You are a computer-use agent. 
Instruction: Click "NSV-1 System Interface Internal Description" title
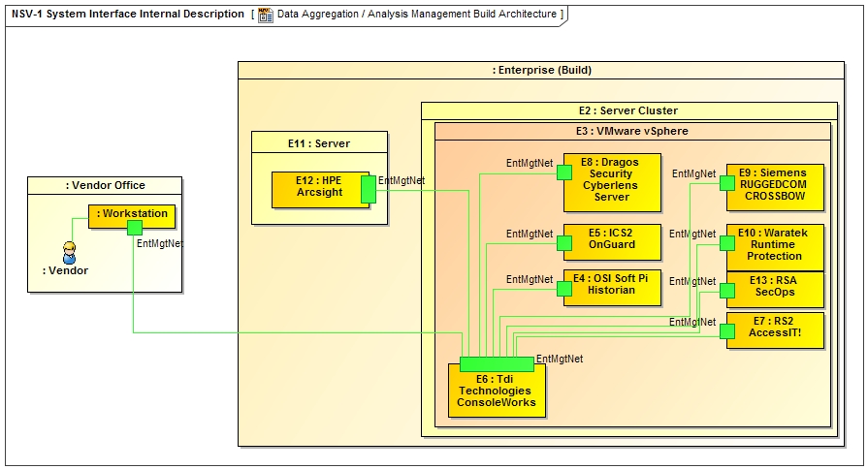(128, 15)
